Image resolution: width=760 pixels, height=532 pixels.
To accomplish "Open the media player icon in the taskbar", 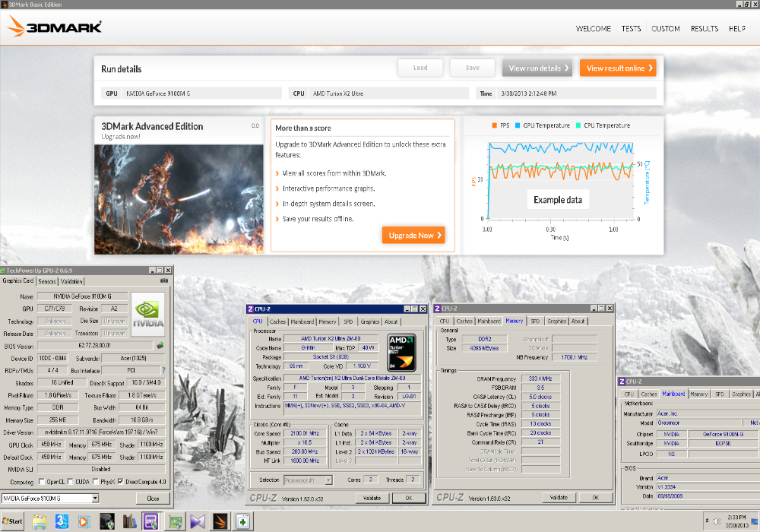I will click(x=84, y=521).
